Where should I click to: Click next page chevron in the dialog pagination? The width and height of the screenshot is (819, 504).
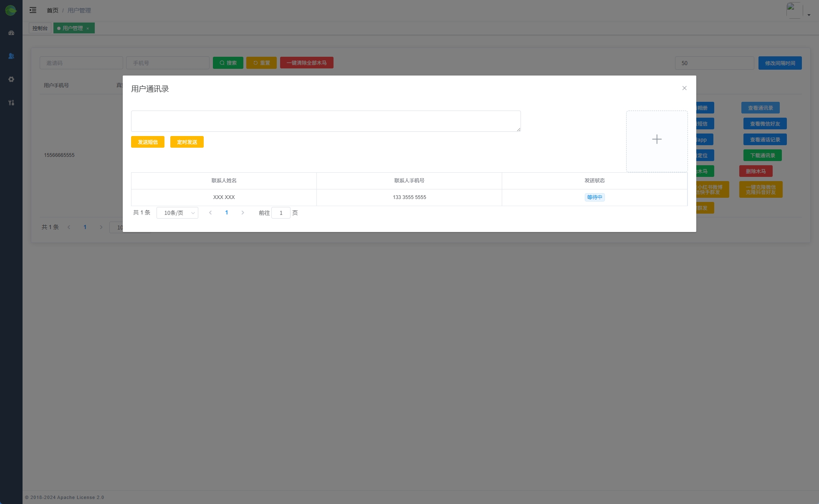coord(243,213)
